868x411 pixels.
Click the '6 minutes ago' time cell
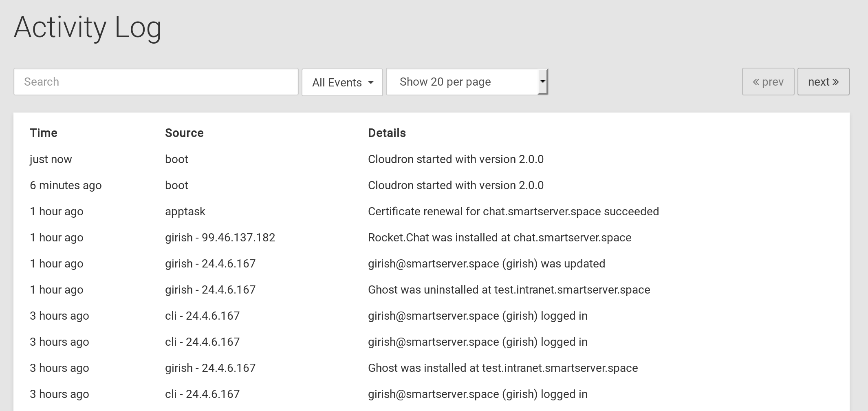coord(66,185)
